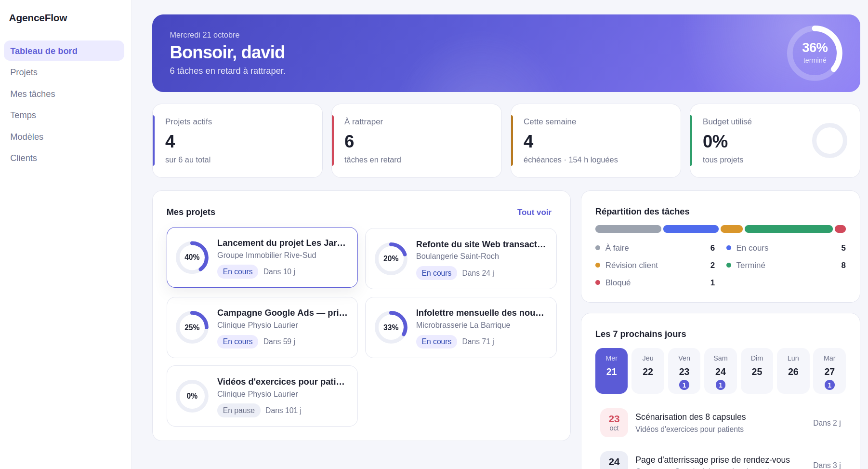Viewport: 868px width, 469px height.
Task: Open the Lancement du projet Les Jar… card
Action: click(x=262, y=257)
